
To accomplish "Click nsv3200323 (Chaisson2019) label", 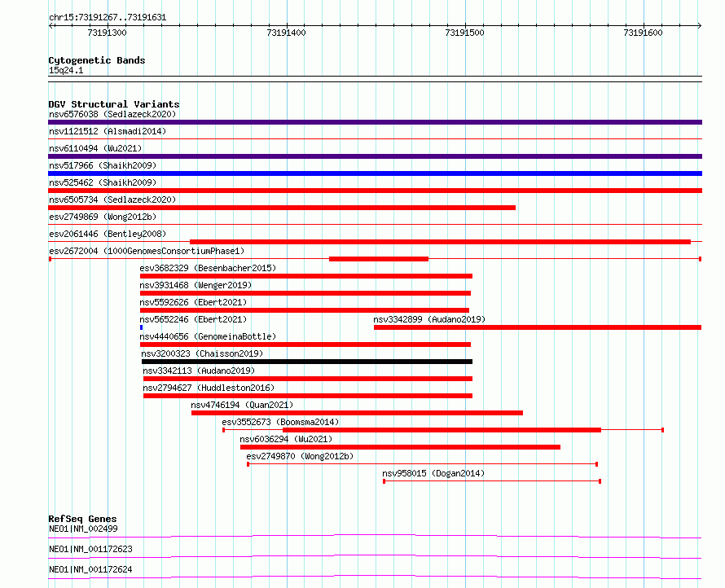I will point(202,353).
